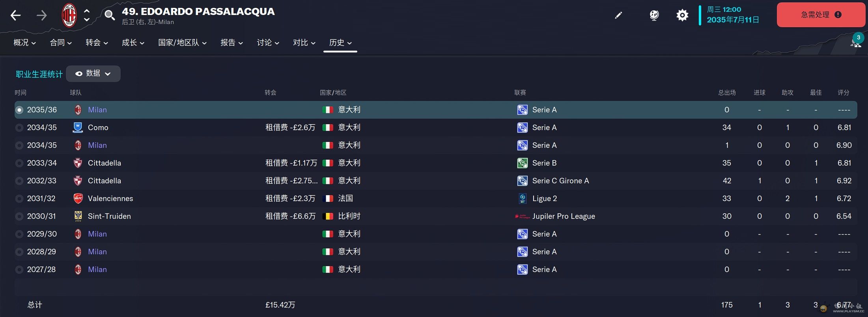The width and height of the screenshot is (868, 317).
Task: Click the 急需处理 red button
Action: click(x=821, y=15)
